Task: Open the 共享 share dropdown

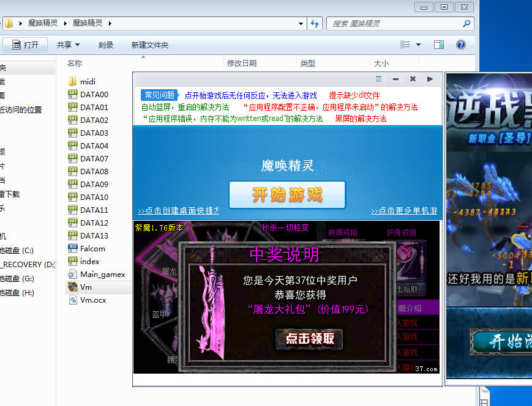Action: (x=68, y=45)
